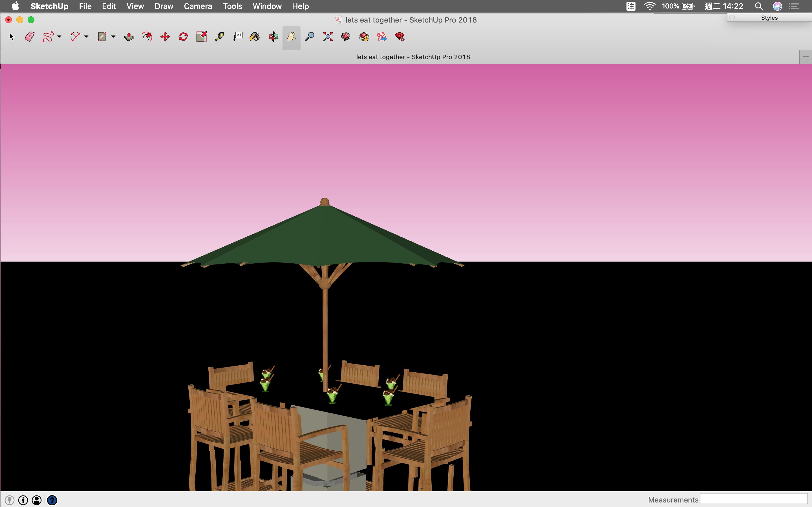Open the Extension Manager ruby icon
This screenshot has width=812, height=507.
click(400, 37)
